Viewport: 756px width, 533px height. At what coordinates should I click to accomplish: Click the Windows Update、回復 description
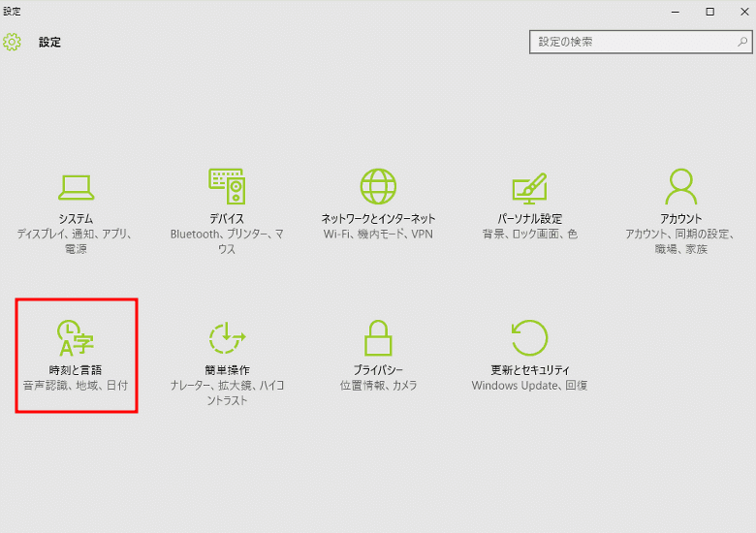(529, 386)
